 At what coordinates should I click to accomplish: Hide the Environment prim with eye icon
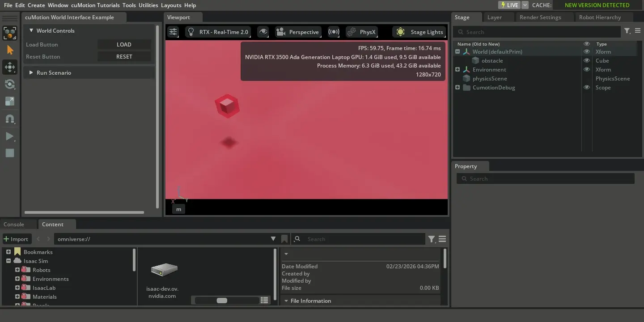click(586, 70)
